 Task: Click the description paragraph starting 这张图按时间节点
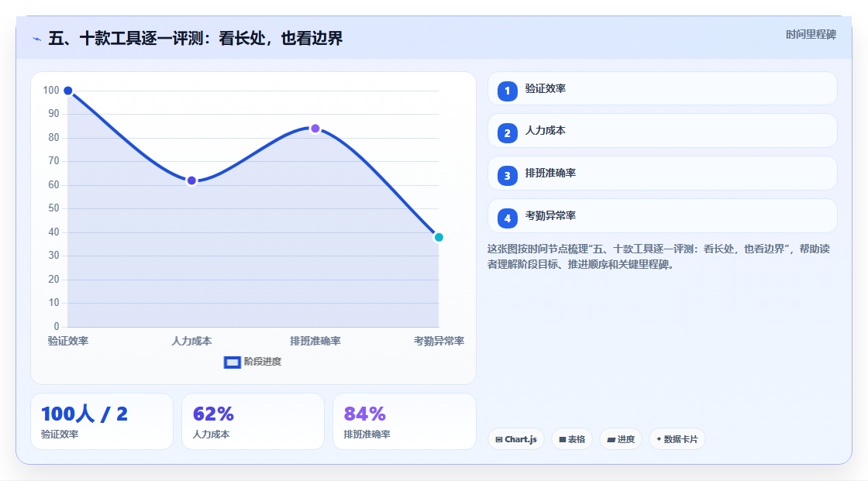[659, 257]
